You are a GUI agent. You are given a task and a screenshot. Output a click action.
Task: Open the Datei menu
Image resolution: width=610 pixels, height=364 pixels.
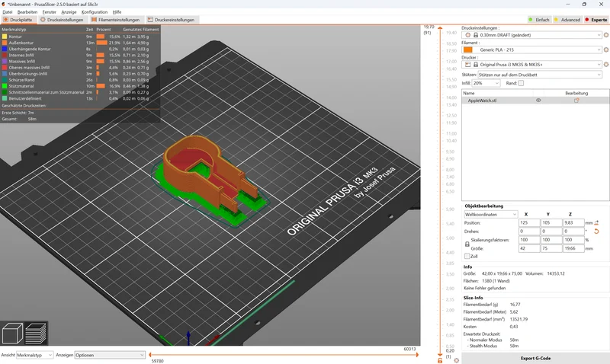coord(8,12)
